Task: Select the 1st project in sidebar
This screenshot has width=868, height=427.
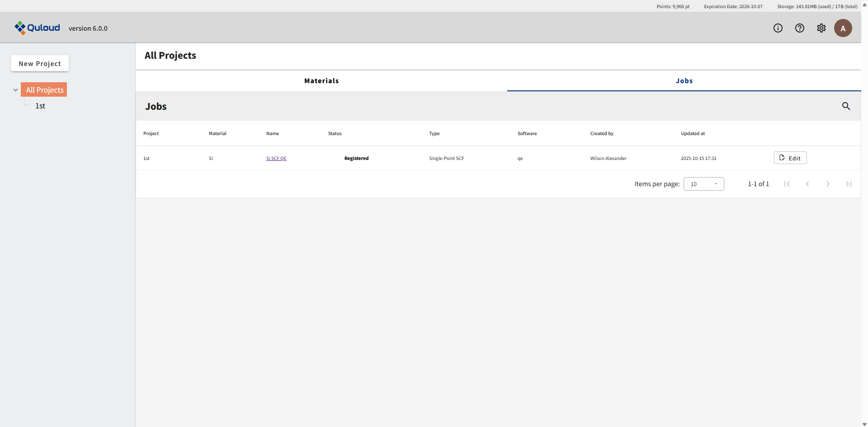Action: [40, 106]
